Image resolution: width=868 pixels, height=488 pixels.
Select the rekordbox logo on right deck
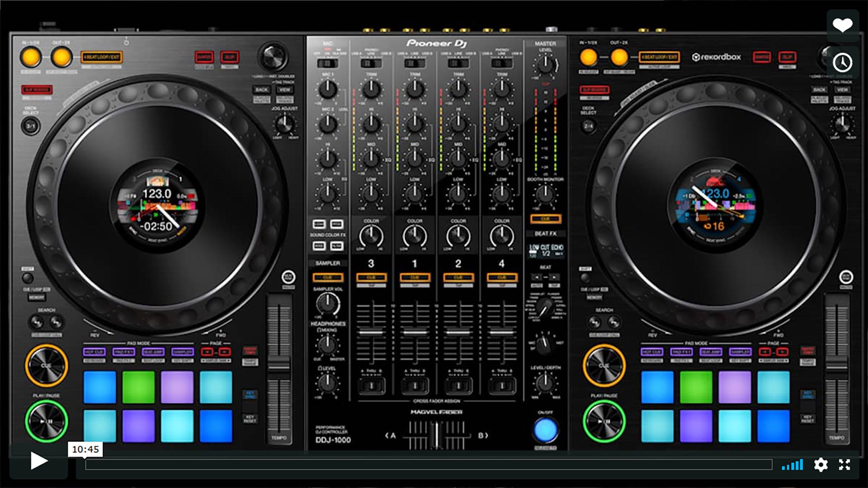coord(717,57)
